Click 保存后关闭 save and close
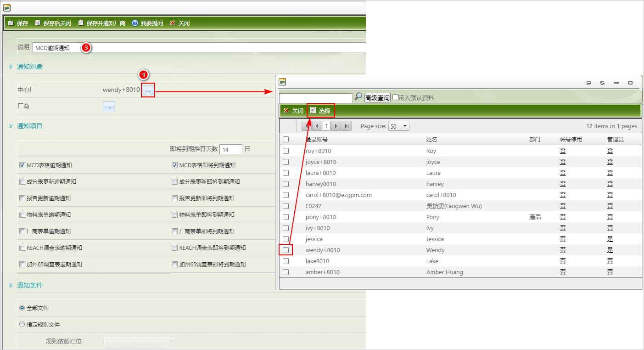The image size is (644, 350). [53, 23]
